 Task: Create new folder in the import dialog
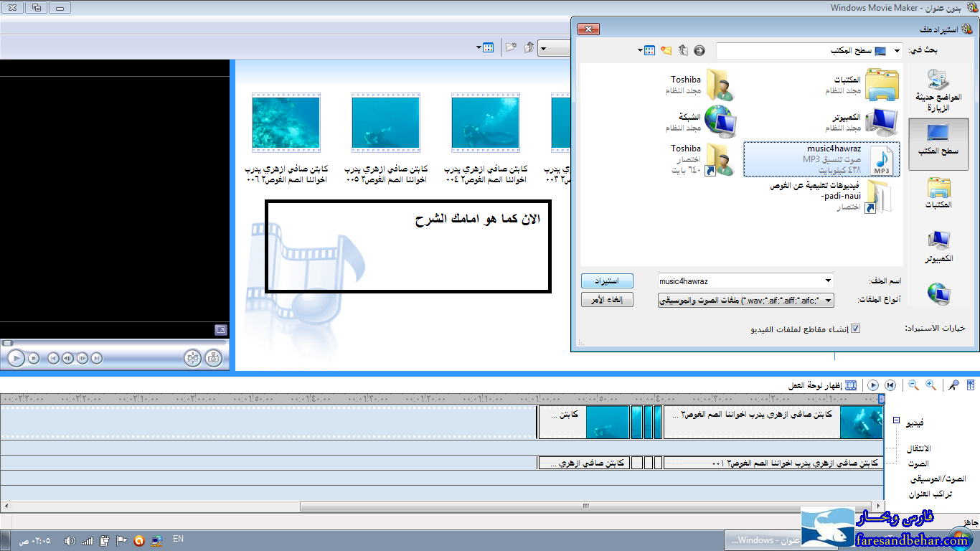(x=666, y=50)
